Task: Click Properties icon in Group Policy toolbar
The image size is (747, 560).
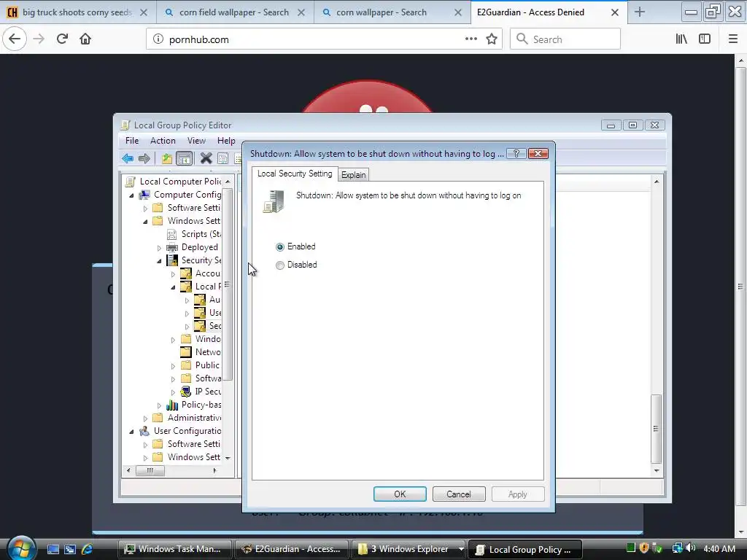Action: (x=222, y=158)
